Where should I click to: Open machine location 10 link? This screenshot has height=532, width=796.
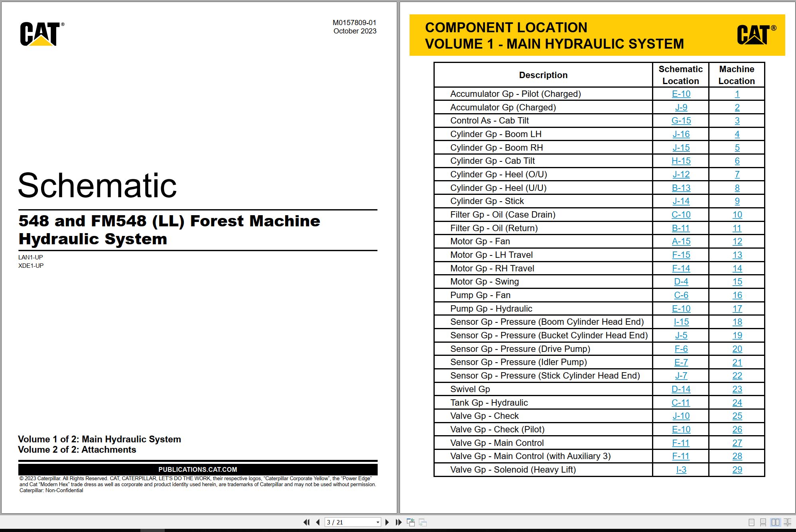(737, 215)
